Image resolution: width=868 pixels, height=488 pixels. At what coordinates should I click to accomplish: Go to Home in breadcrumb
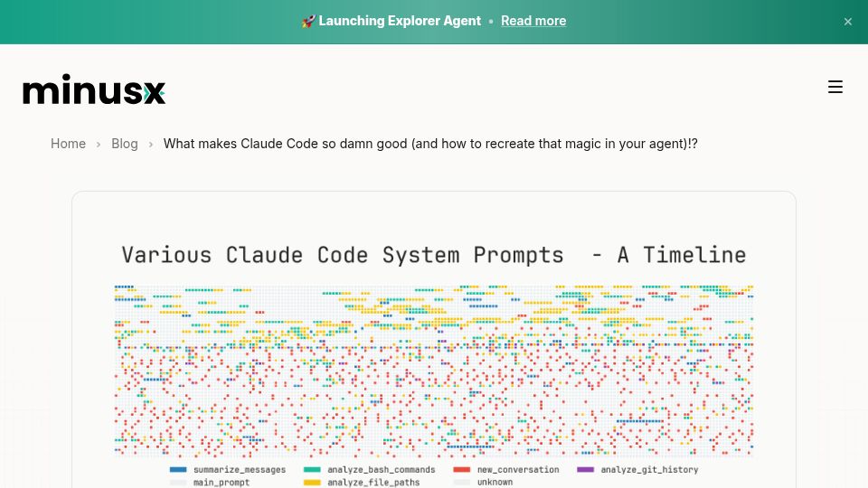[x=68, y=144]
